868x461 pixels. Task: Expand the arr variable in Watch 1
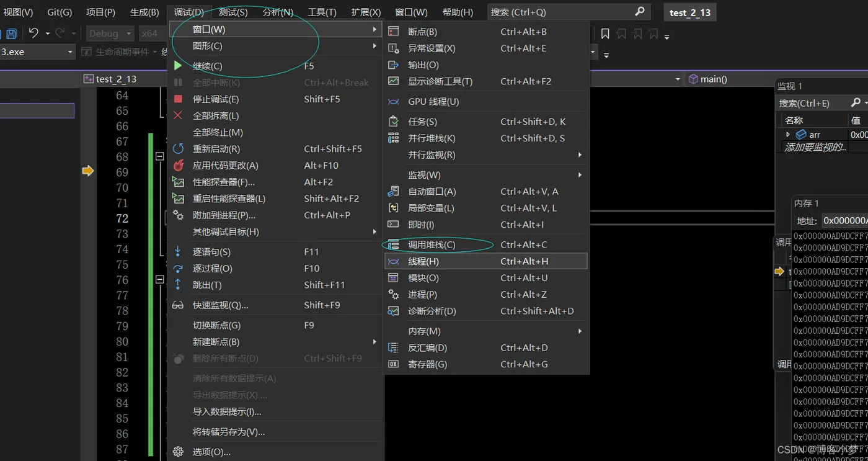point(788,135)
